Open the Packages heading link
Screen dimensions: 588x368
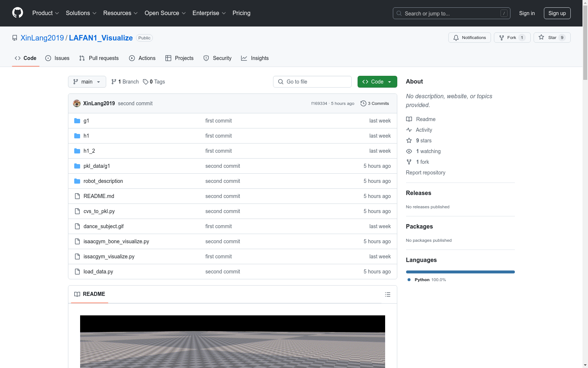419,226
